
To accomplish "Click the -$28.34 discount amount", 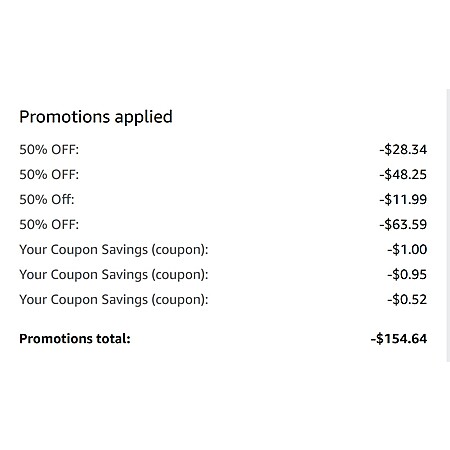I will tap(403, 149).
